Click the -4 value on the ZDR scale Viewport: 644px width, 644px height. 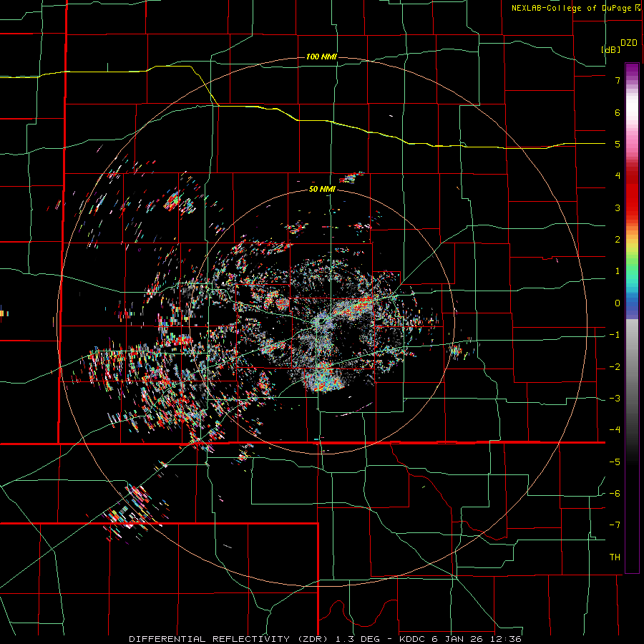click(615, 430)
